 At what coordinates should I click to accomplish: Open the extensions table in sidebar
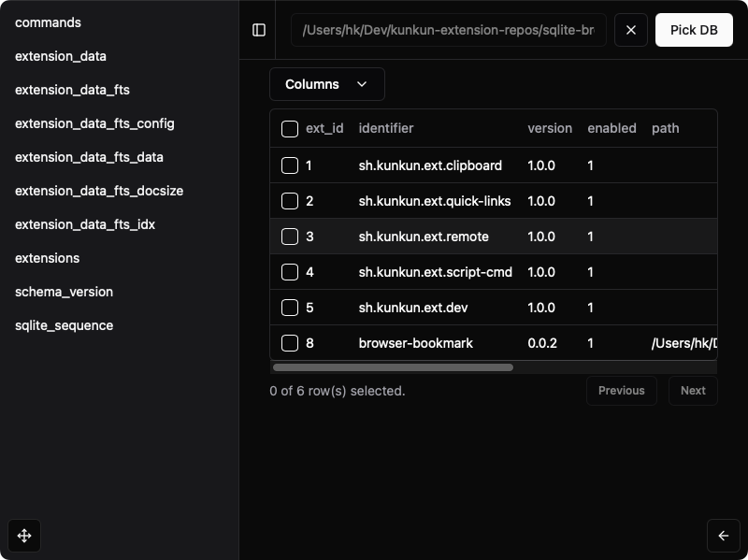click(x=48, y=258)
